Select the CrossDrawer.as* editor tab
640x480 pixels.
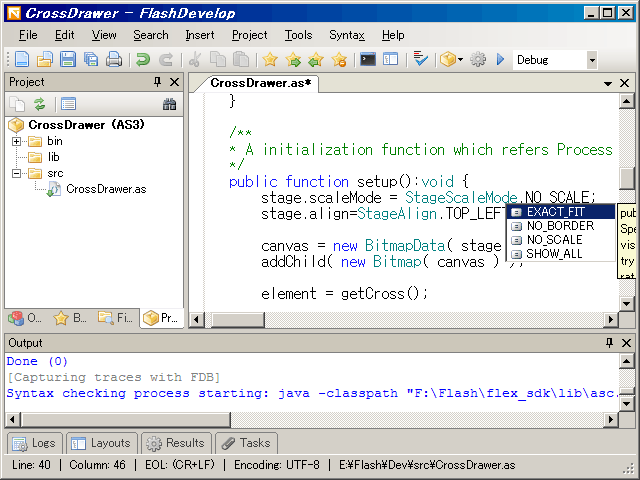click(261, 83)
